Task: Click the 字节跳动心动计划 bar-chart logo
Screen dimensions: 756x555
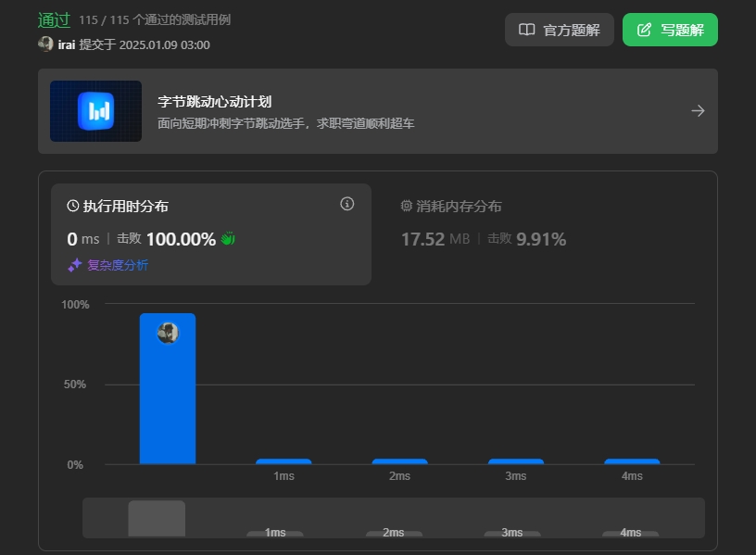Action: 95,110
